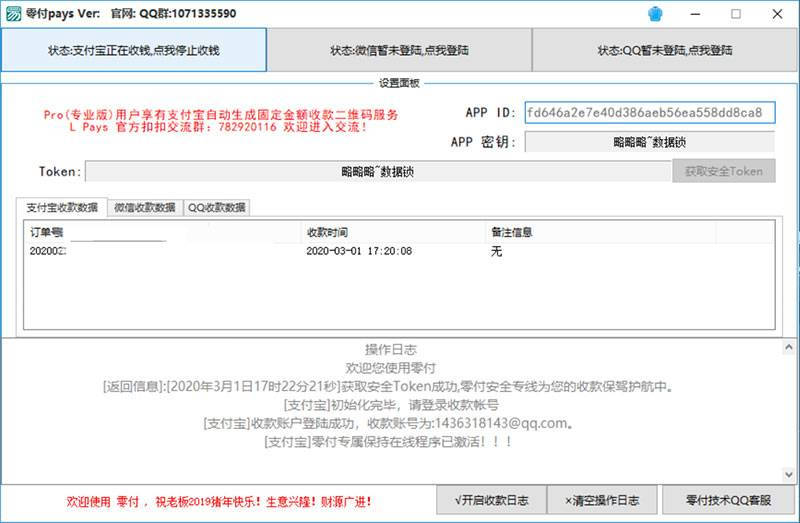Click timestamp 2020-03-01 17:20:08

[x=359, y=251]
